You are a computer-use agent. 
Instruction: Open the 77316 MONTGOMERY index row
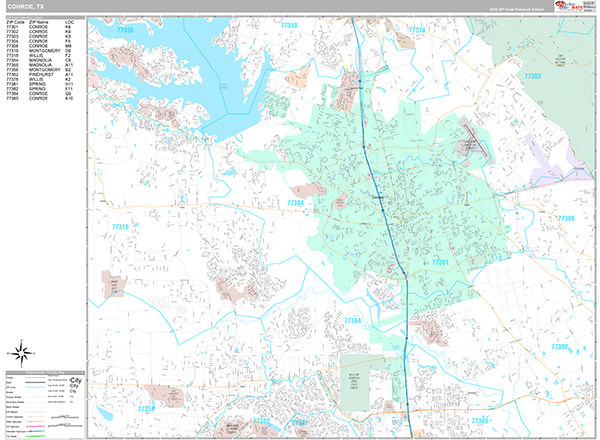[42, 50]
